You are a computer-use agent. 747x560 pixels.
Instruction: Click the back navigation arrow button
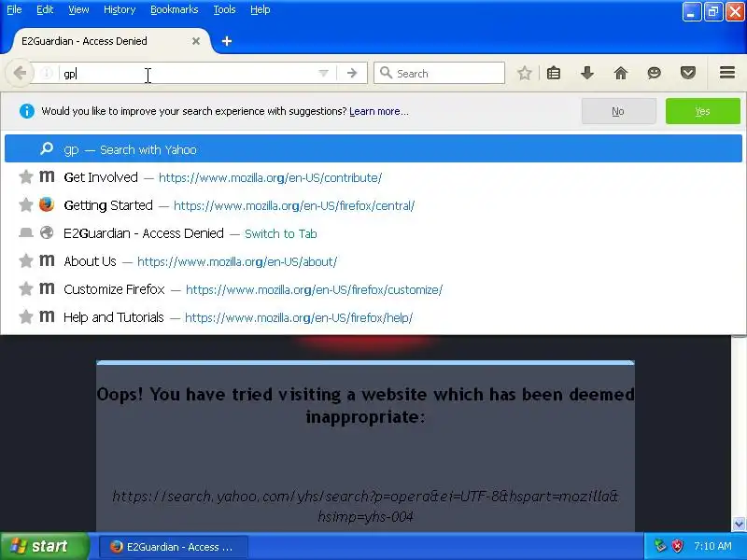coord(20,74)
